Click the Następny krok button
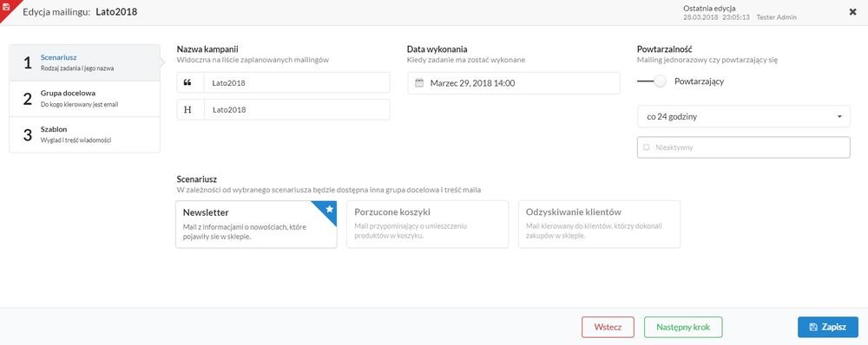 pyautogui.click(x=683, y=327)
